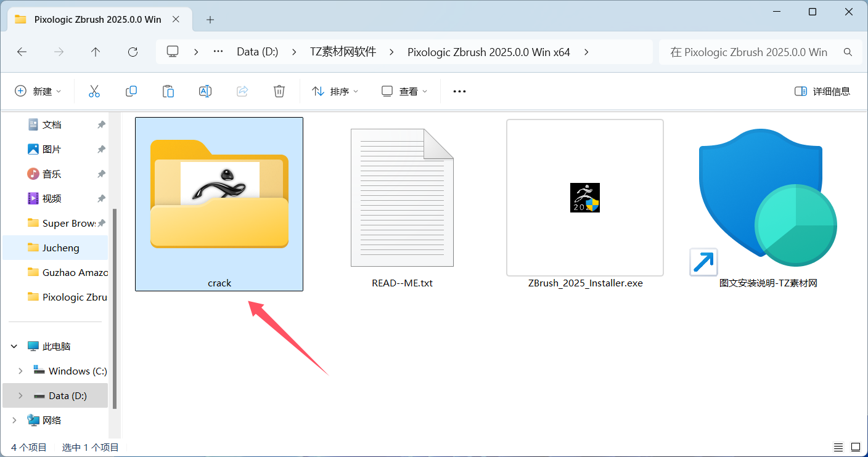The height and width of the screenshot is (457, 868).
Task: Click the Paste clipboard icon
Action: coord(168,91)
